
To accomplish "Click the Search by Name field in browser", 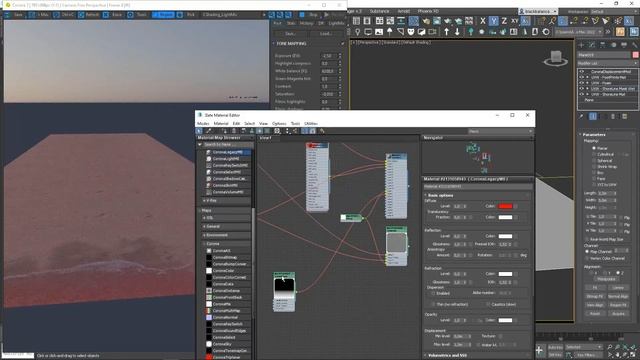I will [227, 144].
